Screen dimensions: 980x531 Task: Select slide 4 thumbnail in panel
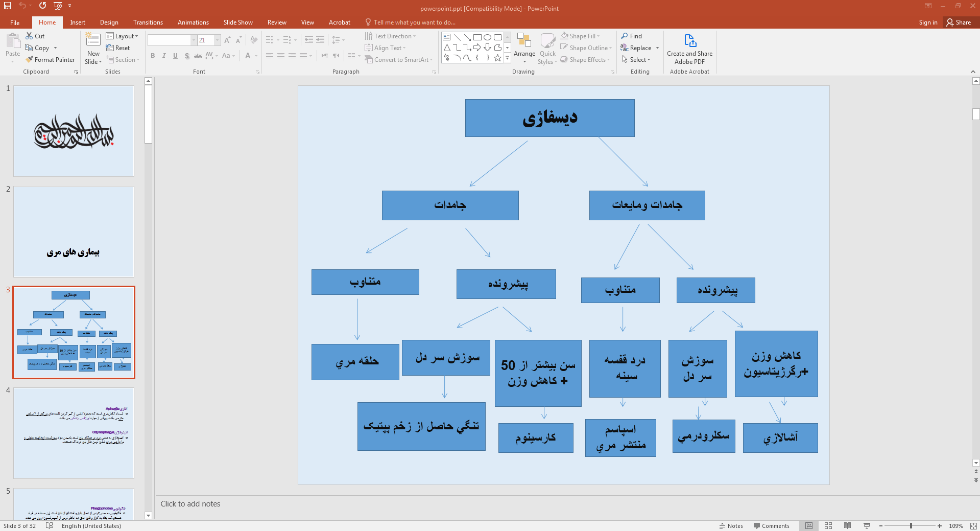coord(74,433)
